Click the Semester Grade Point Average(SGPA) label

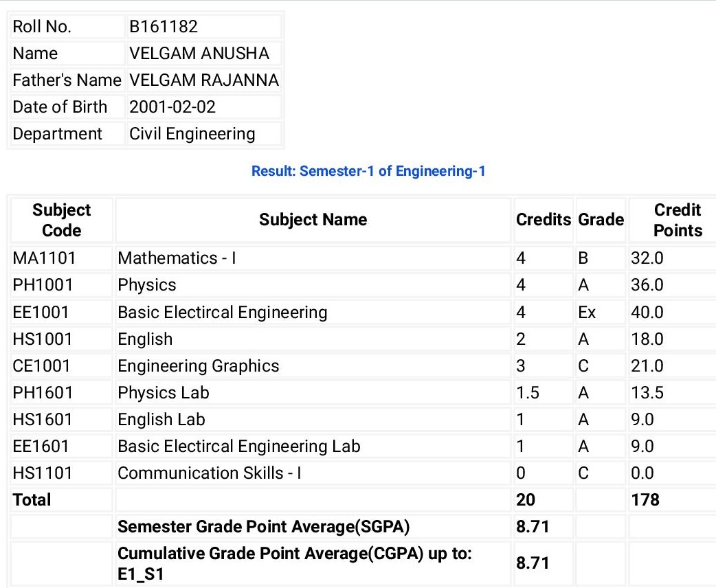(263, 527)
